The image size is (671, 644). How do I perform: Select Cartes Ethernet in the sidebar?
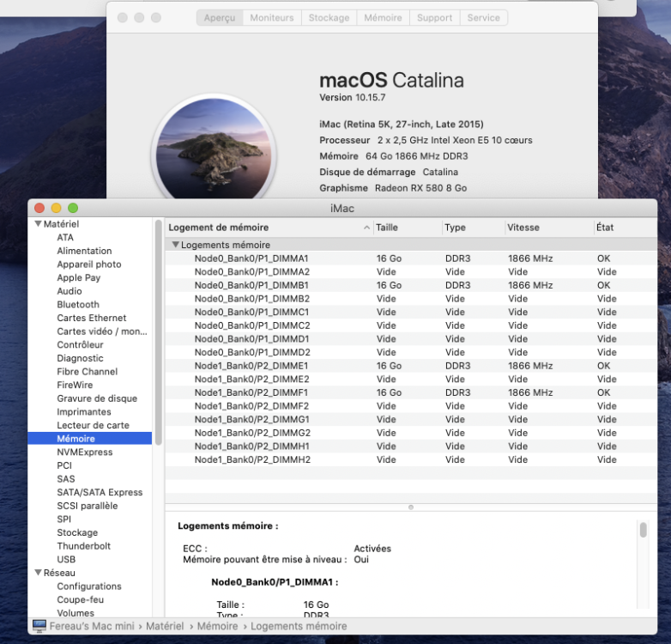92,318
